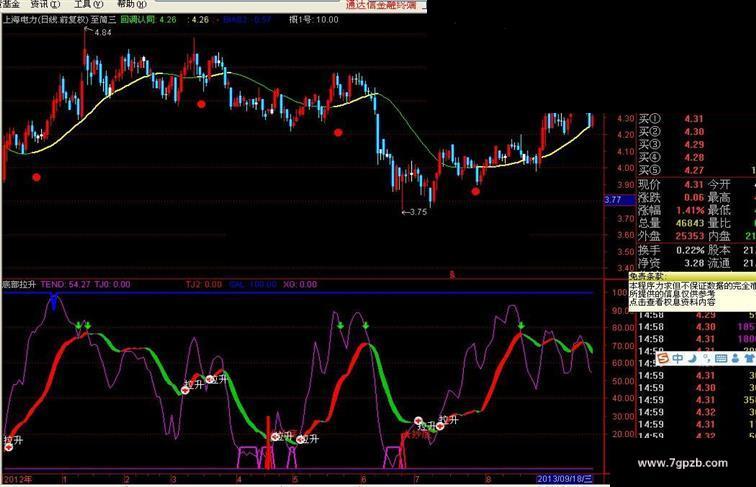Click the 买⑤ 4.27 bid row

click(671, 170)
